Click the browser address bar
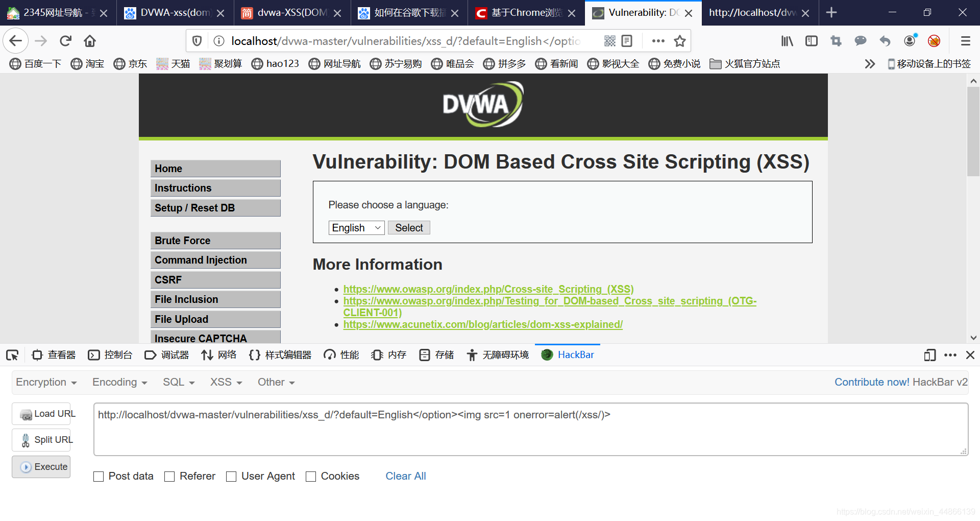This screenshot has width=980, height=521. coord(406,41)
